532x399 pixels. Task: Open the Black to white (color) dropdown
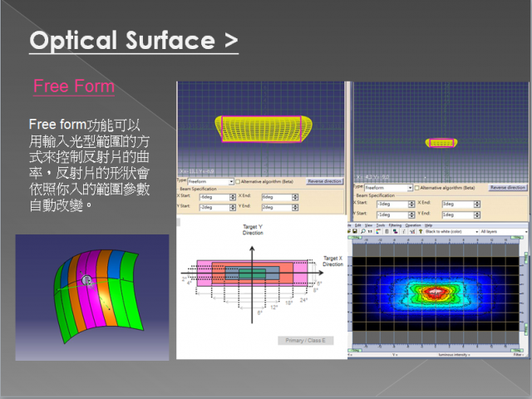pyautogui.click(x=449, y=231)
